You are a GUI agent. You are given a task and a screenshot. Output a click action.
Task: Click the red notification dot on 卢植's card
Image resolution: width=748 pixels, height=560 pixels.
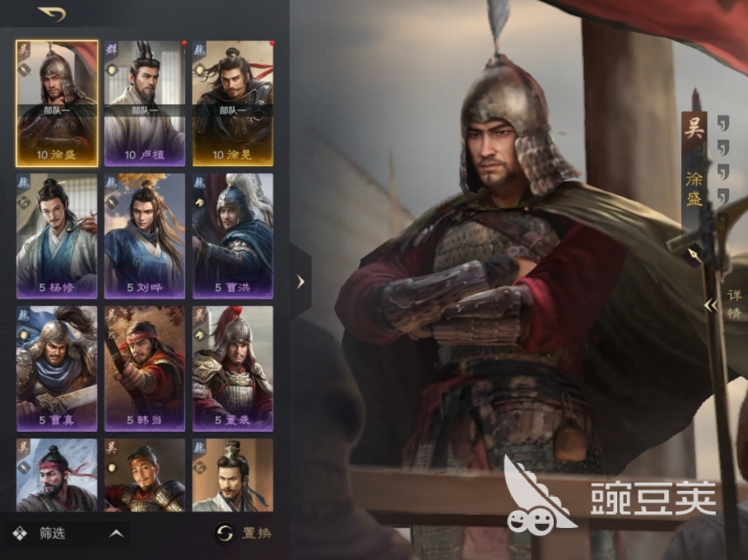(184, 44)
